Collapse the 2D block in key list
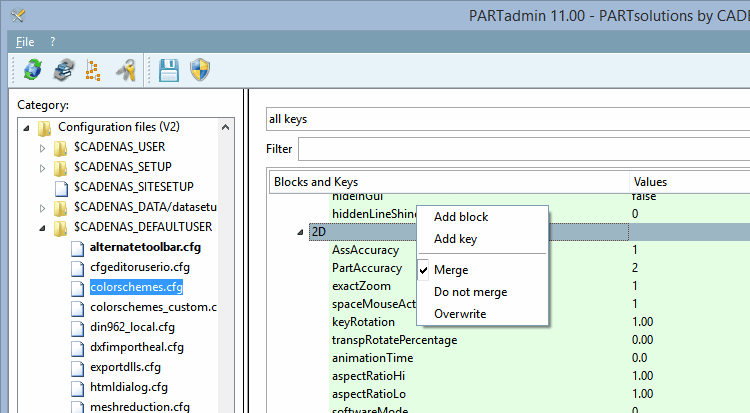The width and height of the screenshot is (750, 413). tap(302, 232)
